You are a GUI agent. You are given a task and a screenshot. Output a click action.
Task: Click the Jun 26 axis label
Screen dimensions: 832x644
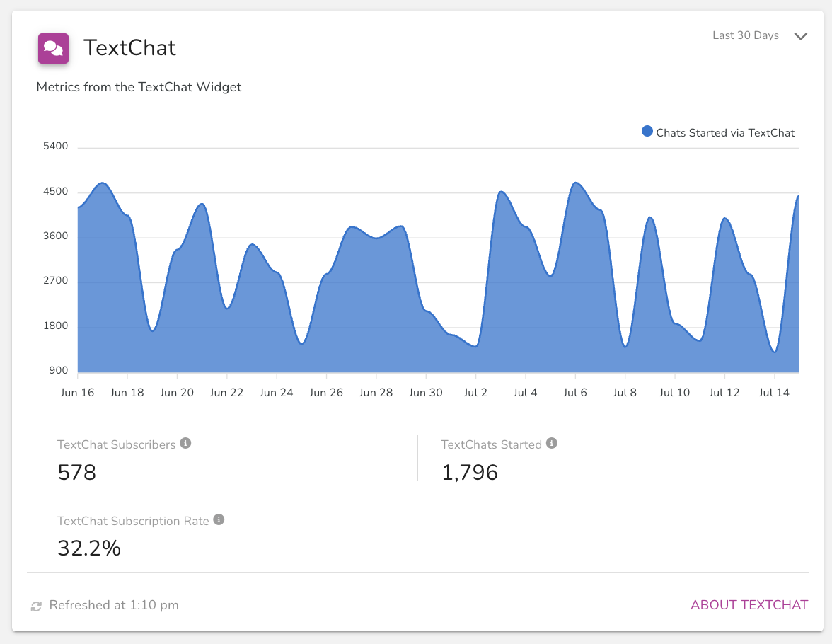pos(326,392)
